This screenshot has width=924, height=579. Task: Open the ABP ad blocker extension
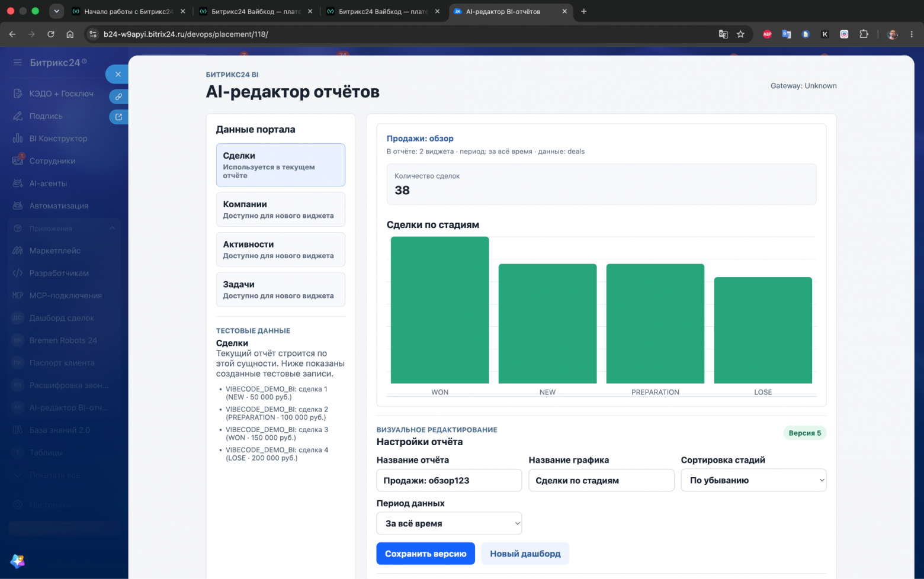tap(767, 34)
